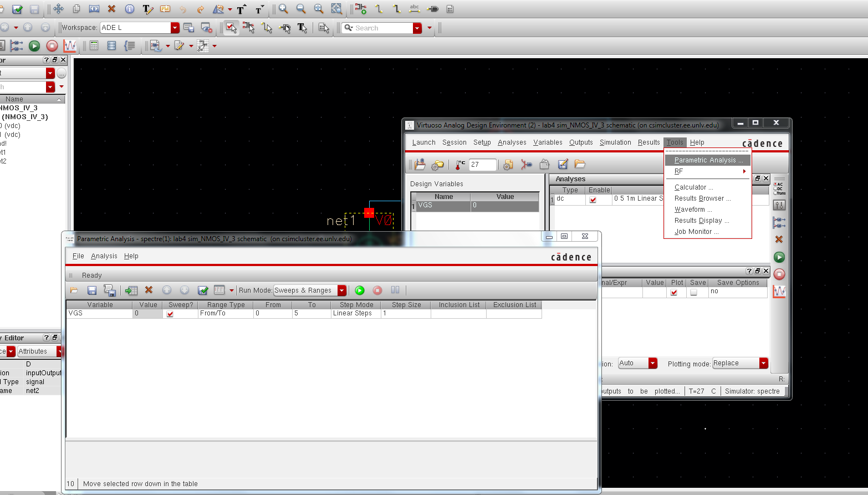
Task: Click the Name column header in navigator panel
Action: click(32, 99)
